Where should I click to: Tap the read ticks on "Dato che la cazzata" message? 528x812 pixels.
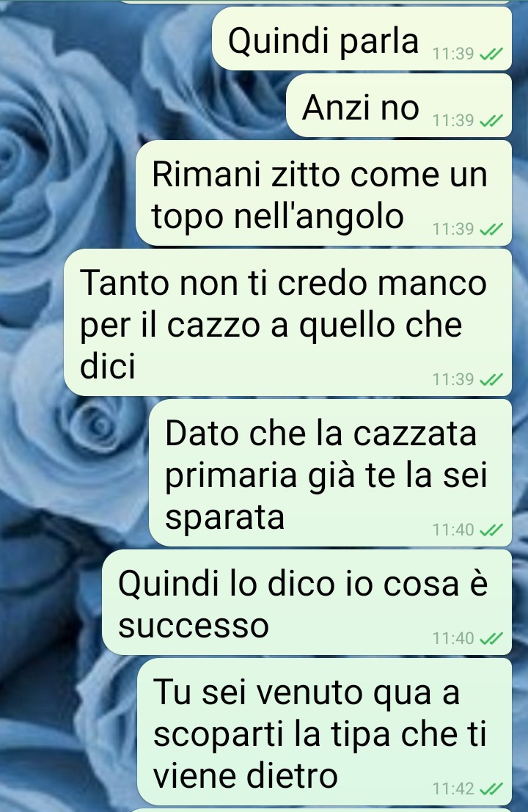tap(491, 530)
